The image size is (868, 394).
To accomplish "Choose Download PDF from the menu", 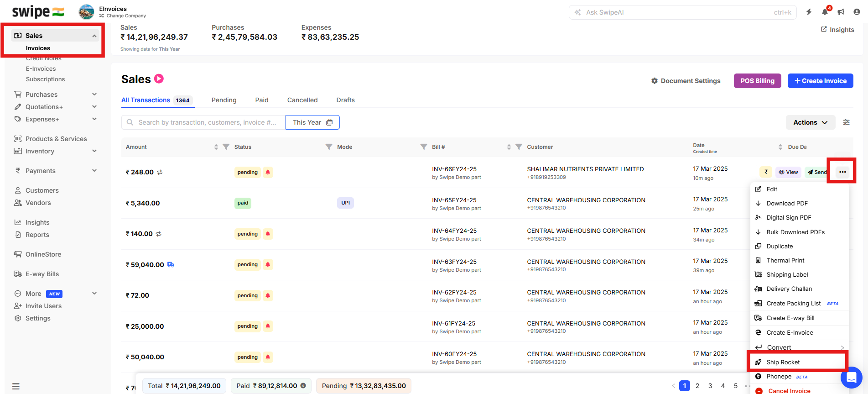I will point(799,203).
